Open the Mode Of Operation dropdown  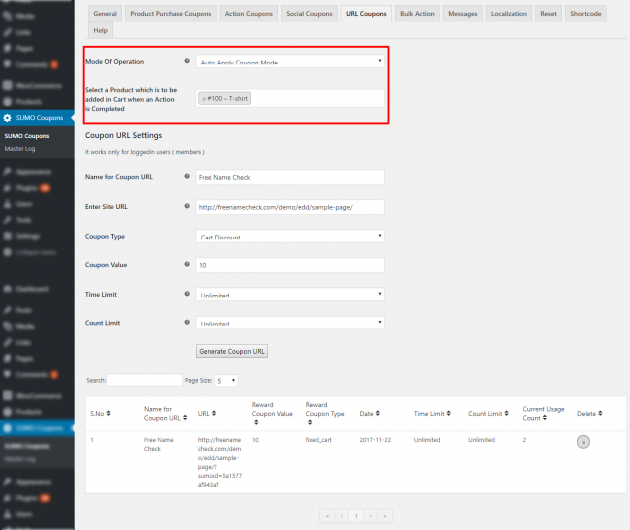(290, 61)
